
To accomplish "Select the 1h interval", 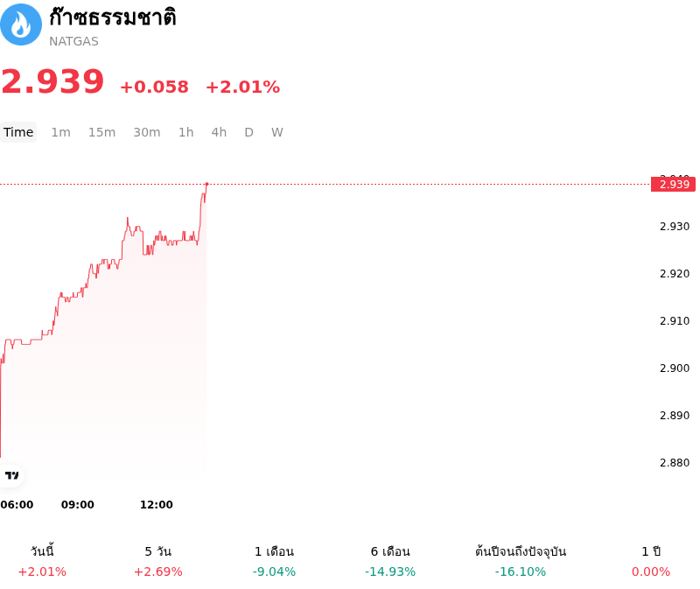I will click(186, 132).
